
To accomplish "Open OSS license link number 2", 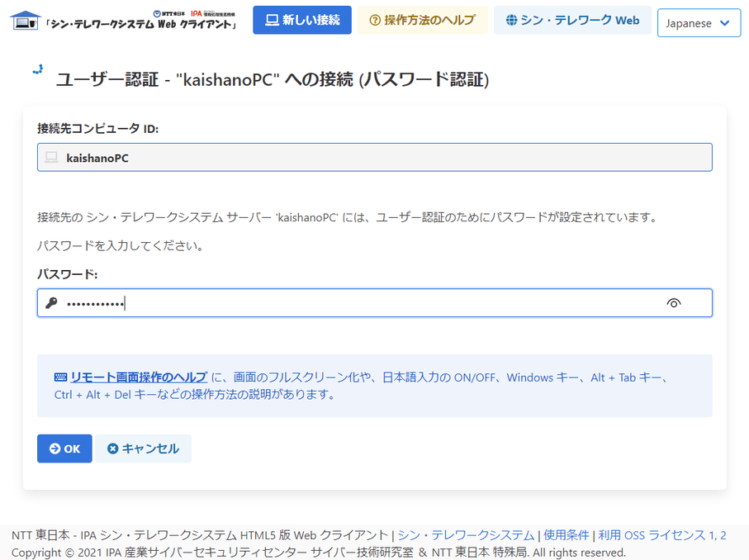I will click(723, 535).
